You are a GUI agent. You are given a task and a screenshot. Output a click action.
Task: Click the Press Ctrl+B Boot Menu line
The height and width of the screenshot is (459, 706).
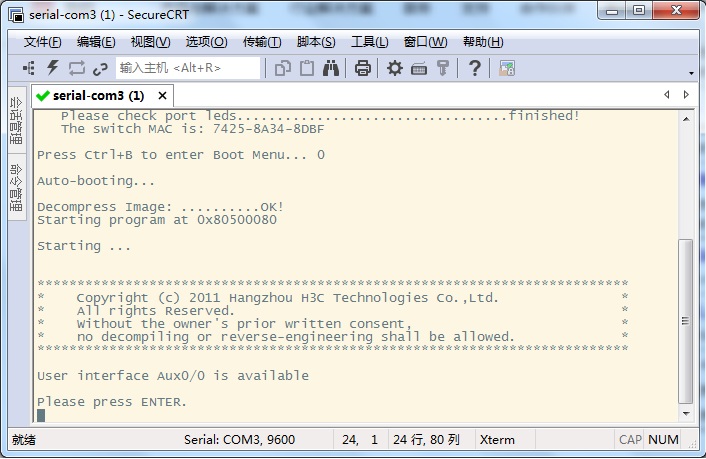point(181,155)
